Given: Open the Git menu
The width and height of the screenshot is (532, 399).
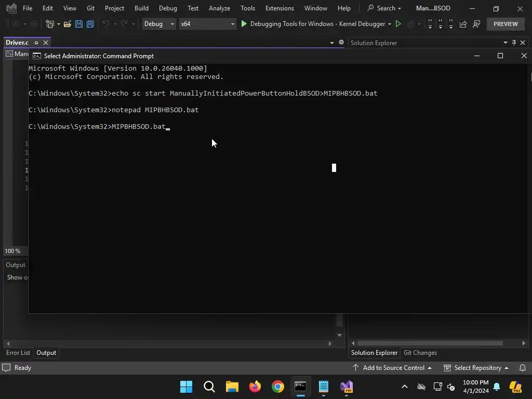Looking at the screenshot, I should [90, 8].
